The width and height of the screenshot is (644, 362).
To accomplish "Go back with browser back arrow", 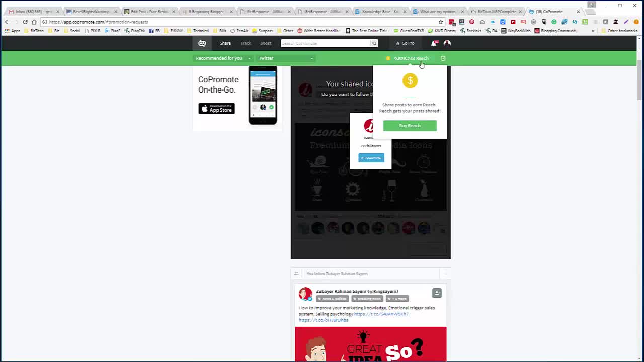I will (7, 22).
